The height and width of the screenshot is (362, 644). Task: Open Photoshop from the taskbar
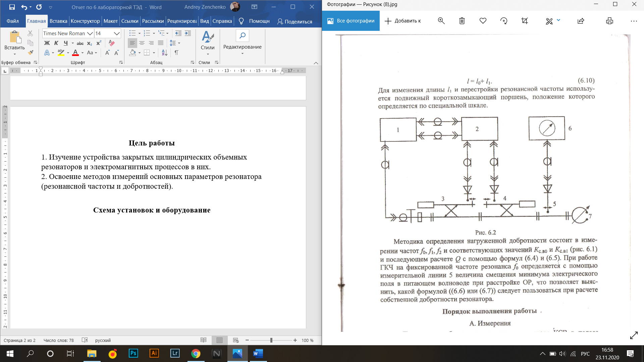(x=133, y=353)
